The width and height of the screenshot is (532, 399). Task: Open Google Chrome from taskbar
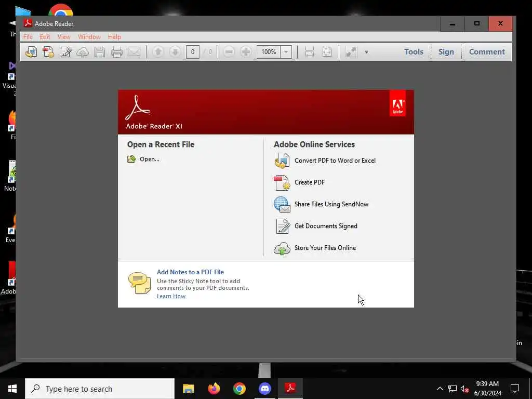coord(239,389)
